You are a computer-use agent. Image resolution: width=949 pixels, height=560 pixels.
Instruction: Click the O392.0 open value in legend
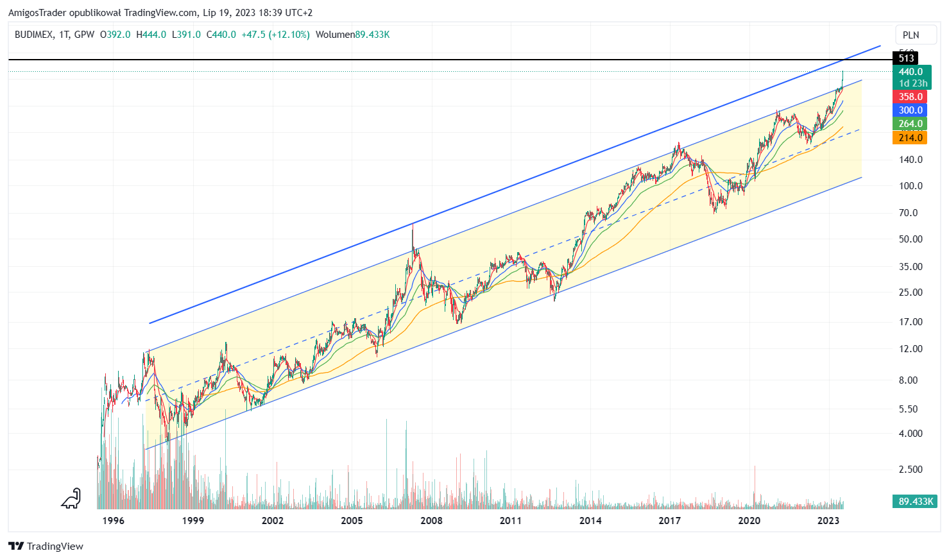pyautogui.click(x=115, y=35)
